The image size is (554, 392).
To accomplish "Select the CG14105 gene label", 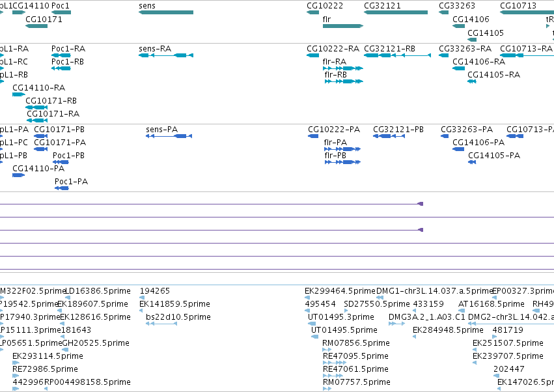I will (486, 33).
